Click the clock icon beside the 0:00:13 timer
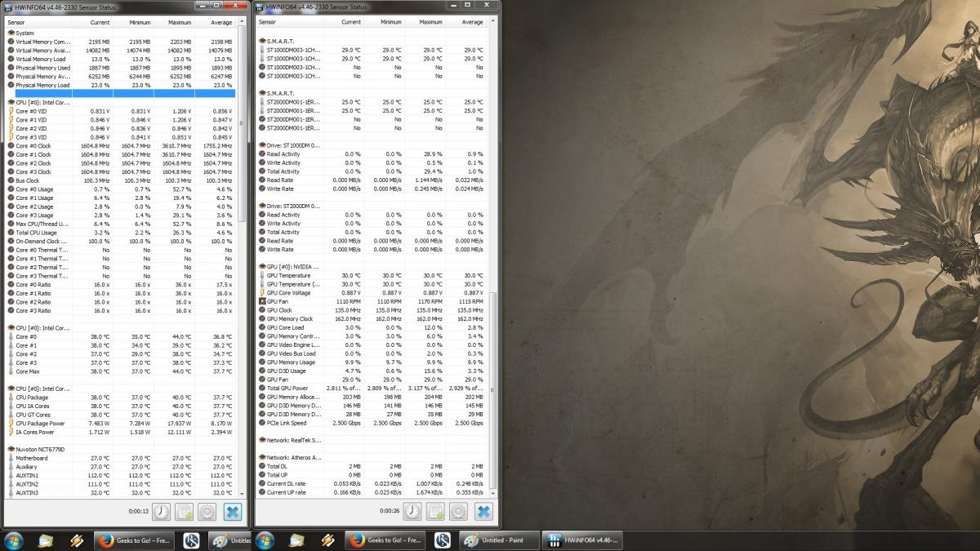 pos(162,512)
